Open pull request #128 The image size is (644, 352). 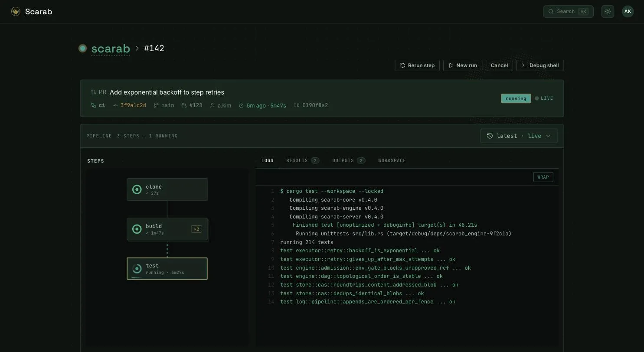click(196, 105)
